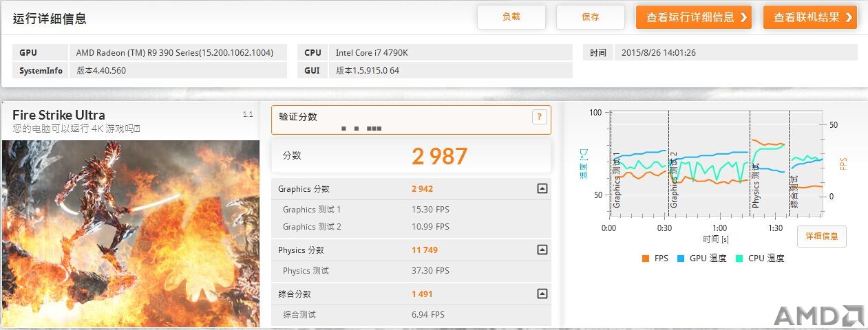Click the 负载 (Load) button
The height and width of the screenshot is (330, 868).
click(511, 17)
